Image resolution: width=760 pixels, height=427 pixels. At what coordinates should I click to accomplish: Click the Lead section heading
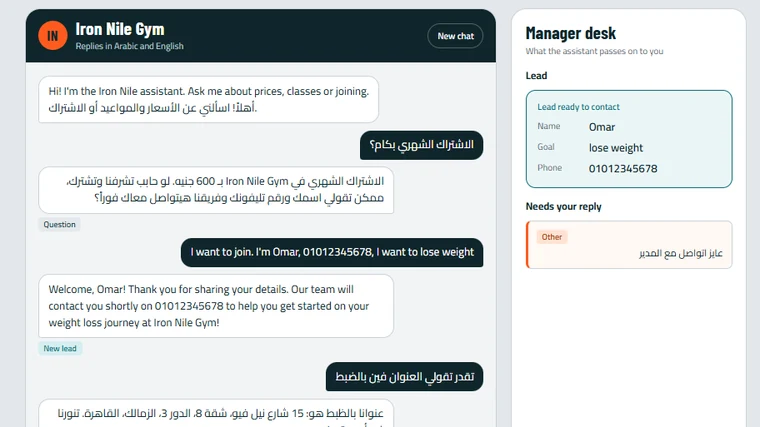(x=536, y=76)
